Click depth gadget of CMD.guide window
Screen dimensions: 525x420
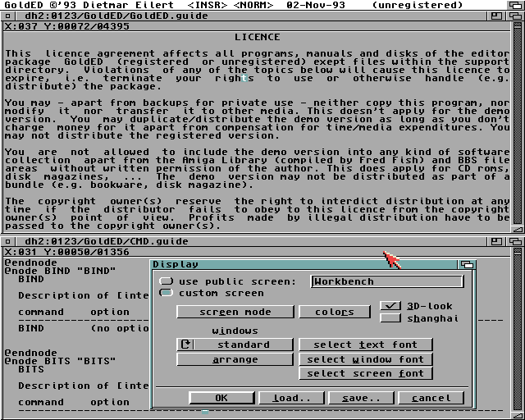click(x=516, y=241)
